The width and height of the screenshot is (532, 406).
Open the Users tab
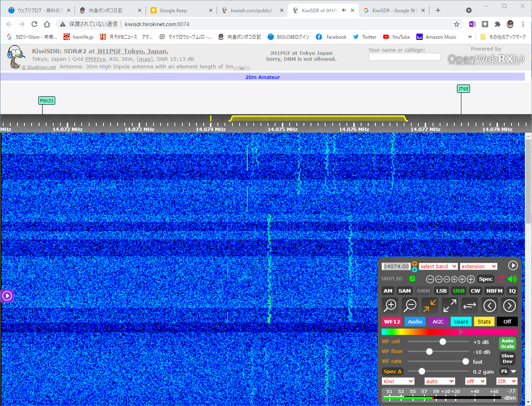[461, 322]
